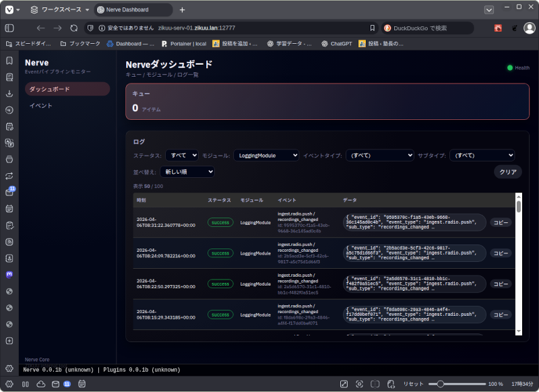Bookmark this page via the address bar icon
This screenshot has width=539, height=392.
[x=372, y=28]
